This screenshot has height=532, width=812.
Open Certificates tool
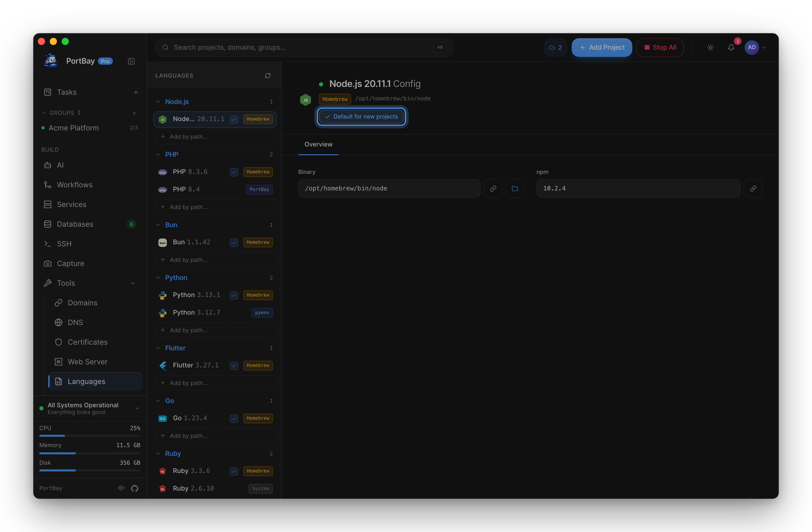[x=95, y=342]
